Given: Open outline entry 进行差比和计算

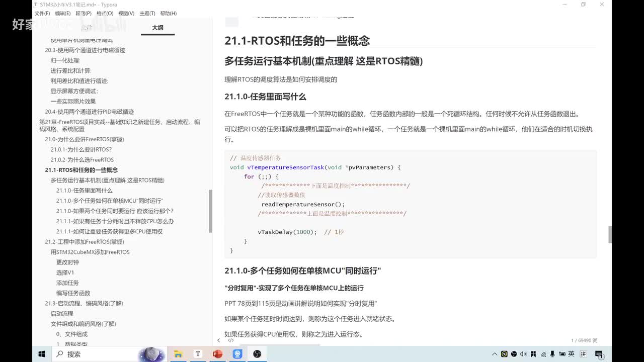Looking at the screenshot, I should (x=70, y=71).
